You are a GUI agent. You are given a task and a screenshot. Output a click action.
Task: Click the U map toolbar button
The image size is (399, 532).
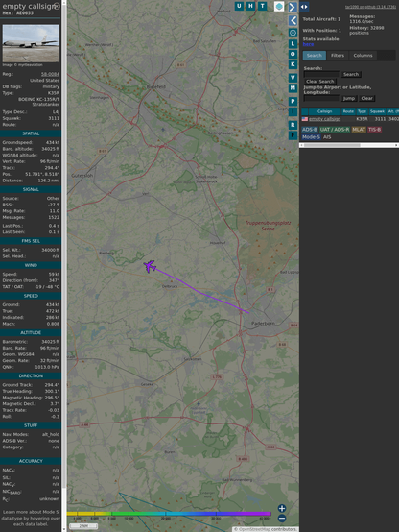(240, 6)
